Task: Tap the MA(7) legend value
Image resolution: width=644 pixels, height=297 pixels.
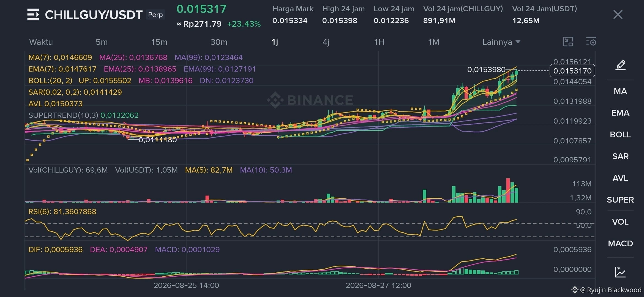Action: click(60, 58)
